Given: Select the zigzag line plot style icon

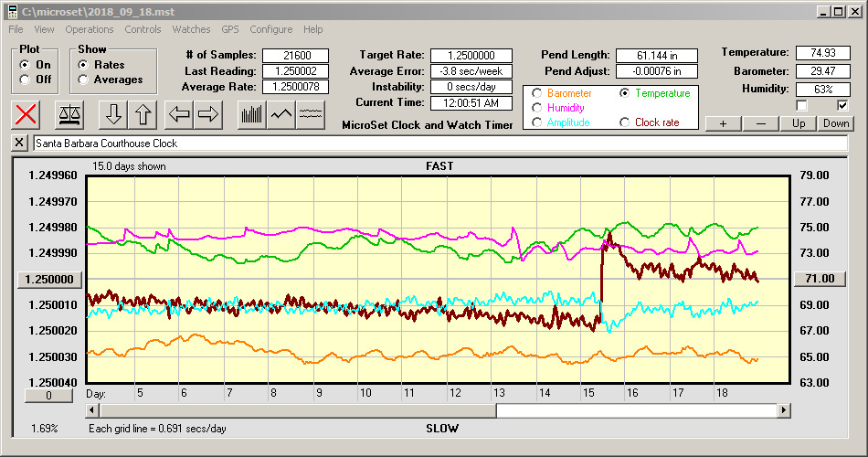Looking at the screenshot, I should point(281,114).
